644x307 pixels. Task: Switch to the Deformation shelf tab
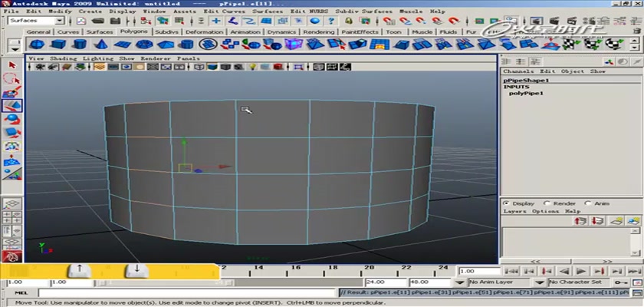205,31
